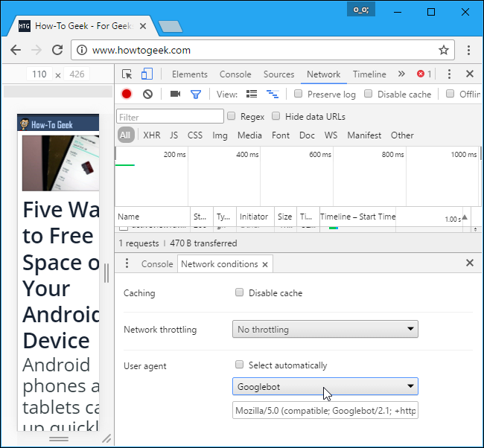Toggle the network filter funnel icon

coord(195,95)
